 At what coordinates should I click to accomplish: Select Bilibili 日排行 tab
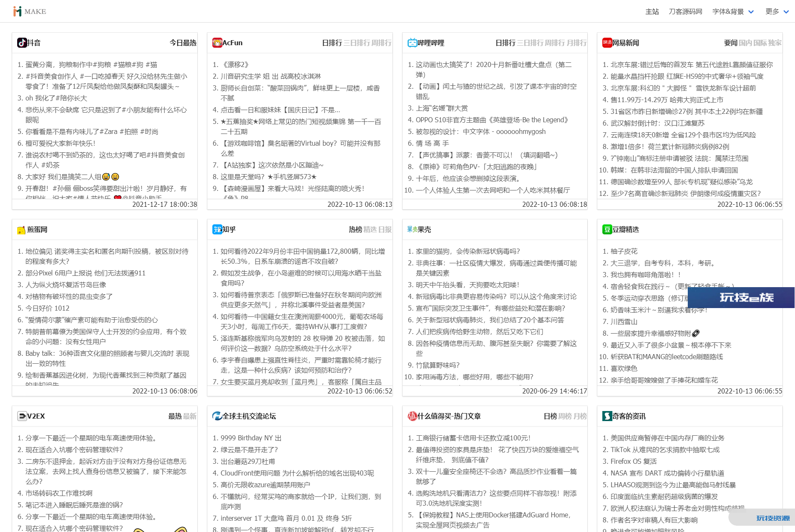[x=506, y=43]
